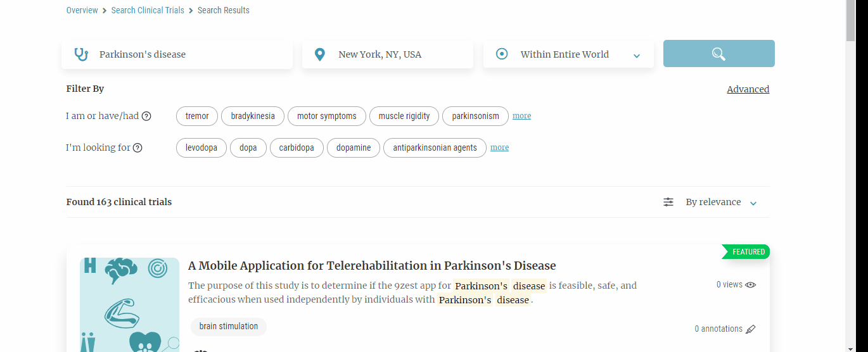Expand more symptom filters link
The image size is (868, 352).
point(521,116)
